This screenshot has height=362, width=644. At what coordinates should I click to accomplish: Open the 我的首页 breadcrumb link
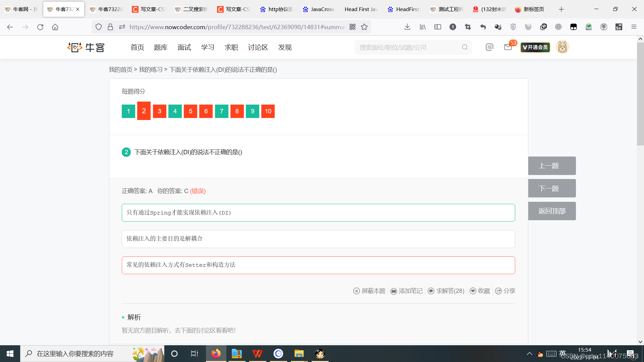(x=120, y=69)
